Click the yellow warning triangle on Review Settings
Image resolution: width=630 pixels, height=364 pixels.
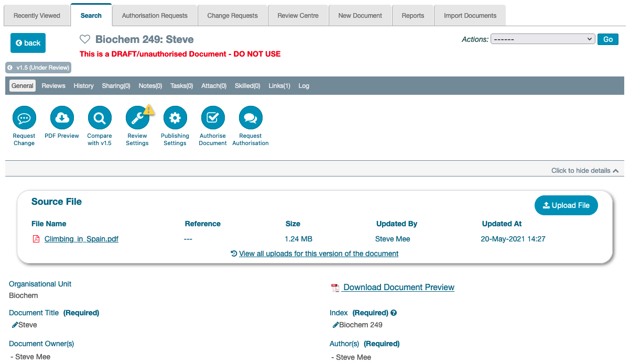click(149, 109)
